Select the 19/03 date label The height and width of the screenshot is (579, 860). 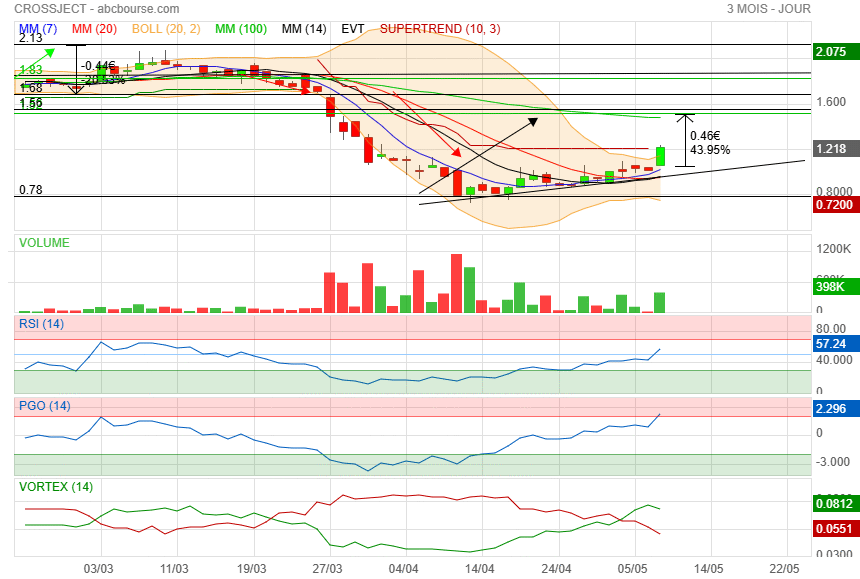(x=252, y=569)
